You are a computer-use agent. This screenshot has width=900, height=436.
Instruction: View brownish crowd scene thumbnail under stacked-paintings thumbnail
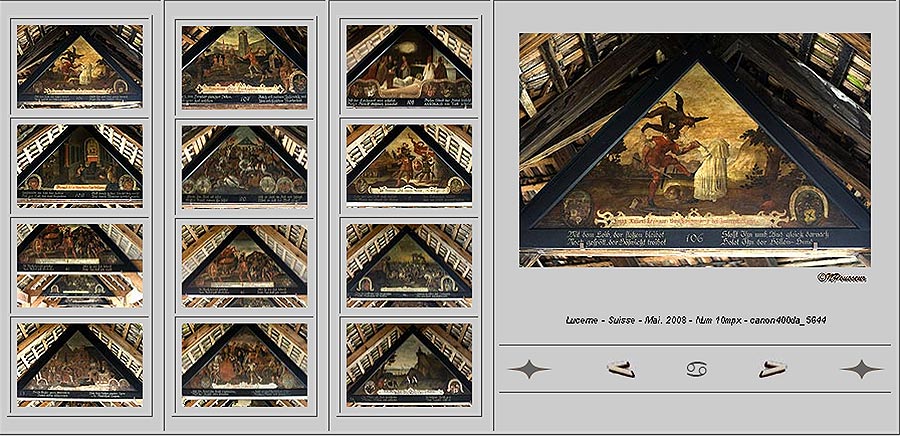80,364
